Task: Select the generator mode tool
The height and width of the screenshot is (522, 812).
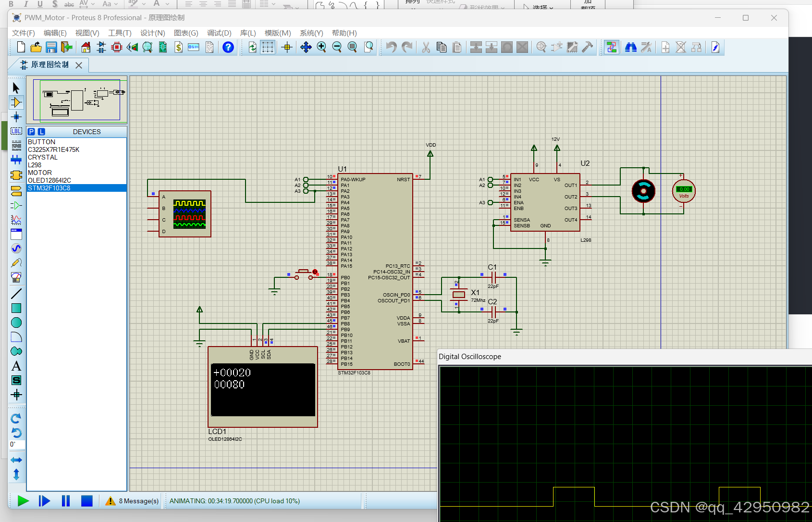Action: pos(16,249)
